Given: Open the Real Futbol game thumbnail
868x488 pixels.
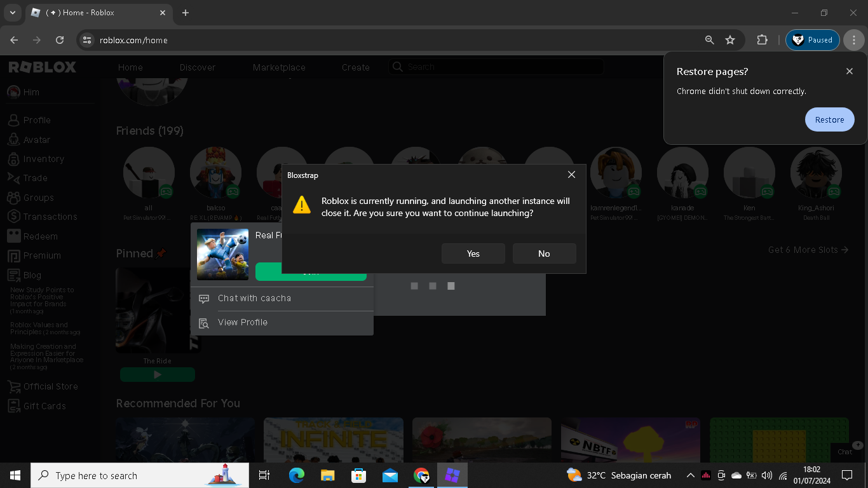Looking at the screenshot, I should (222, 254).
